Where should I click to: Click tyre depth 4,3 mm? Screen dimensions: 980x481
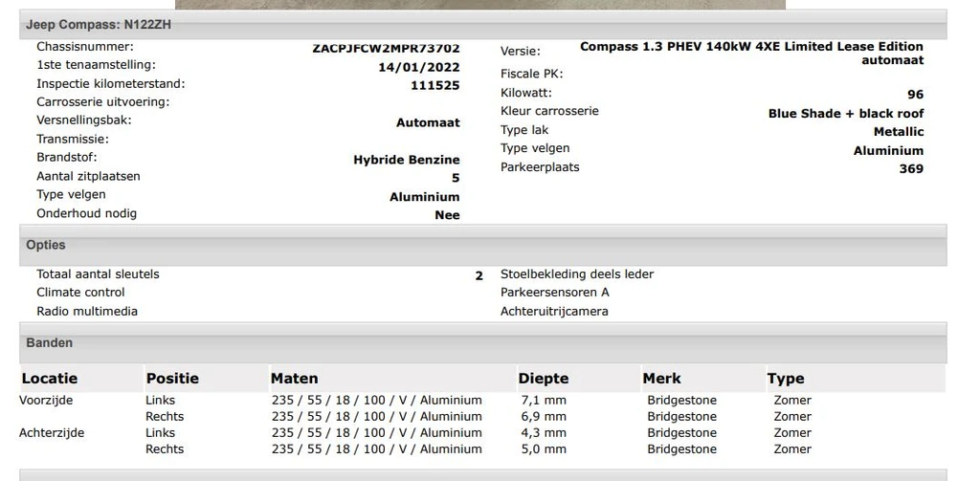(544, 433)
